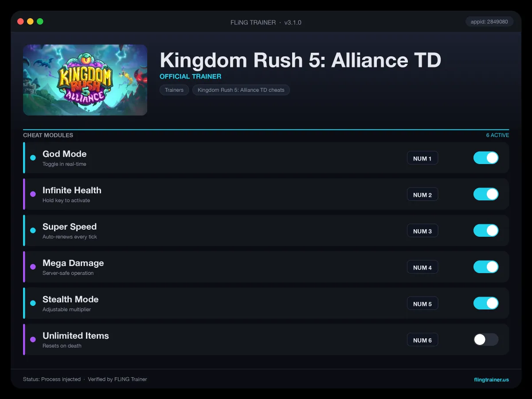
Task: Turn off the Infinite Health switch
Action: pos(486,194)
